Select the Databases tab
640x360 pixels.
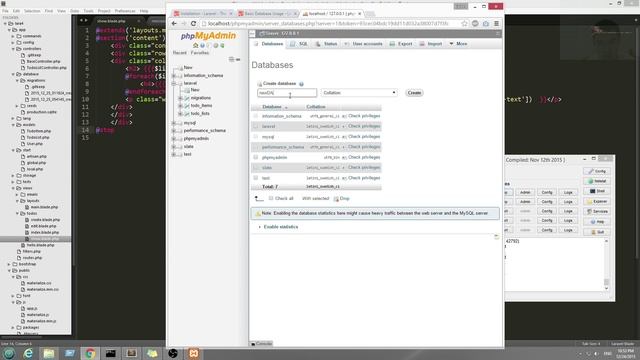[x=269, y=44]
